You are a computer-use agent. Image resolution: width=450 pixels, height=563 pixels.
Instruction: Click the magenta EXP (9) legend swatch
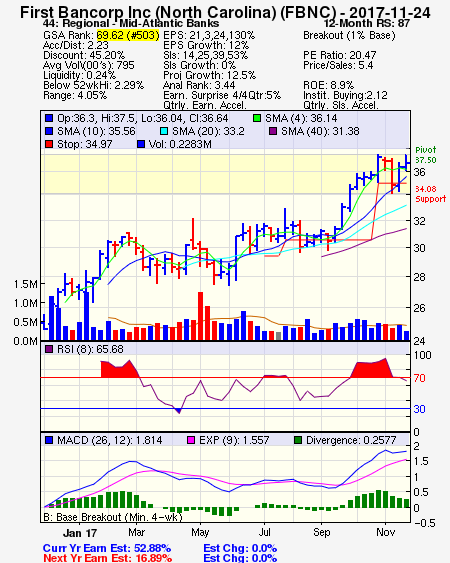[x=191, y=440]
